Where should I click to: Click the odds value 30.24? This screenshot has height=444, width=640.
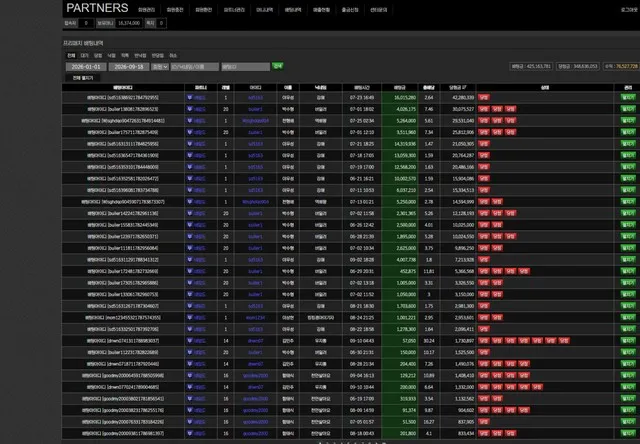[429, 340]
